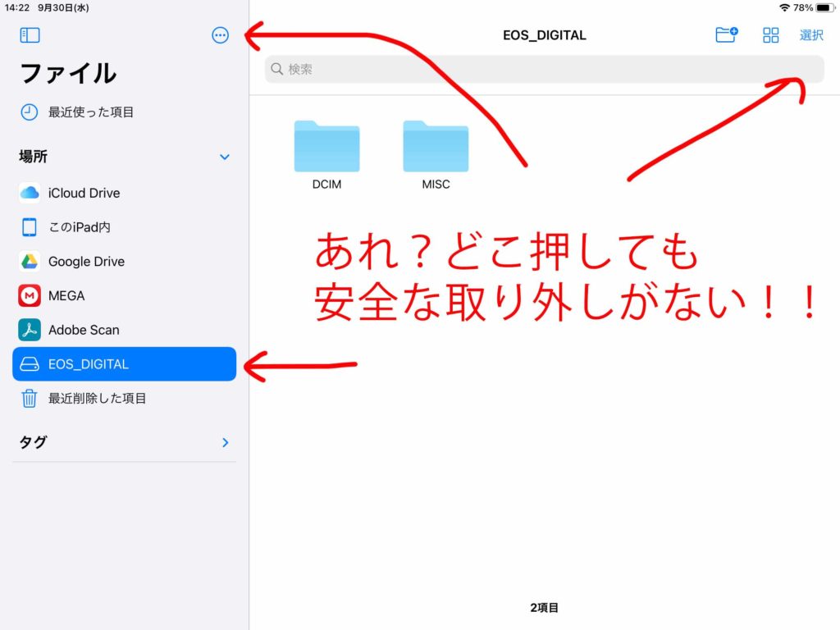Open このiPad内 location

tap(125, 227)
